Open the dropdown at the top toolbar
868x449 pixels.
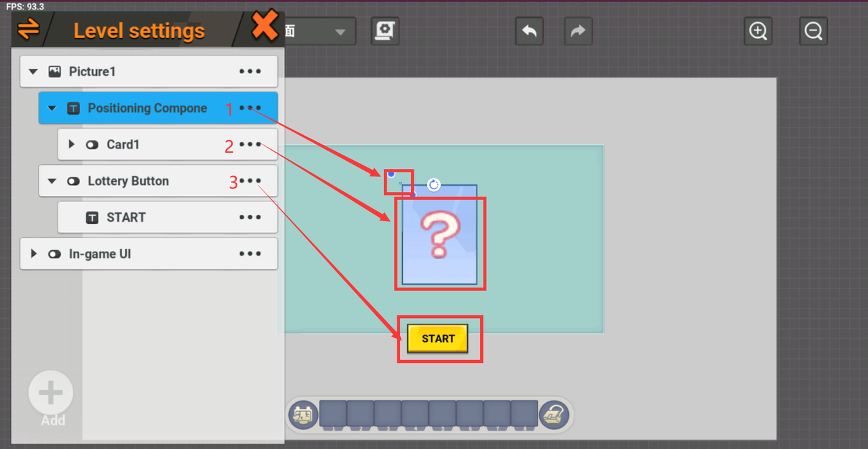(339, 32)
